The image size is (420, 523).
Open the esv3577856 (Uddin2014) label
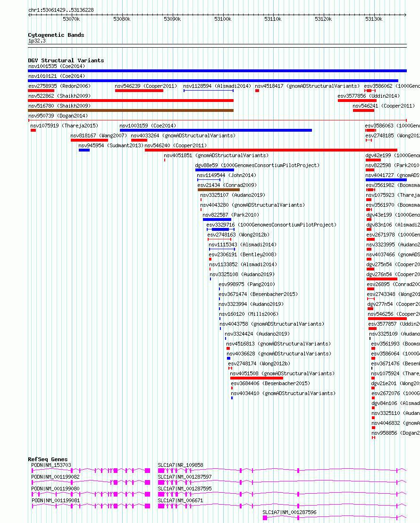click(369, 96)
